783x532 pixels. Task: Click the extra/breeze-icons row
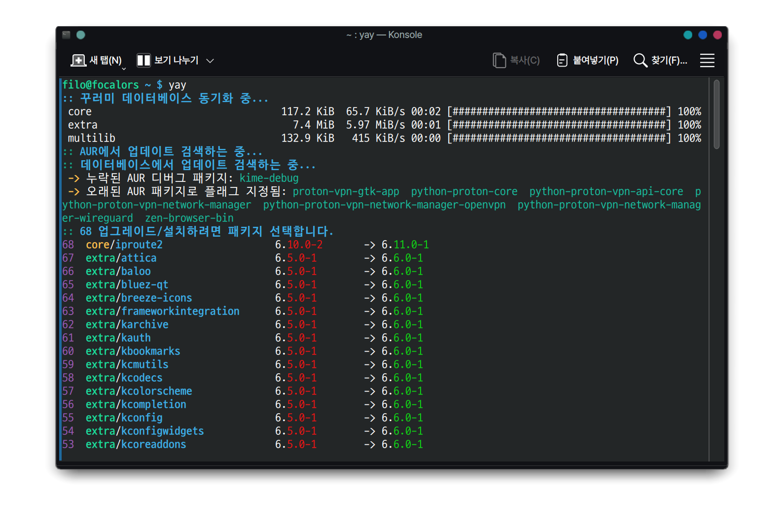click(x=243, y=298)
